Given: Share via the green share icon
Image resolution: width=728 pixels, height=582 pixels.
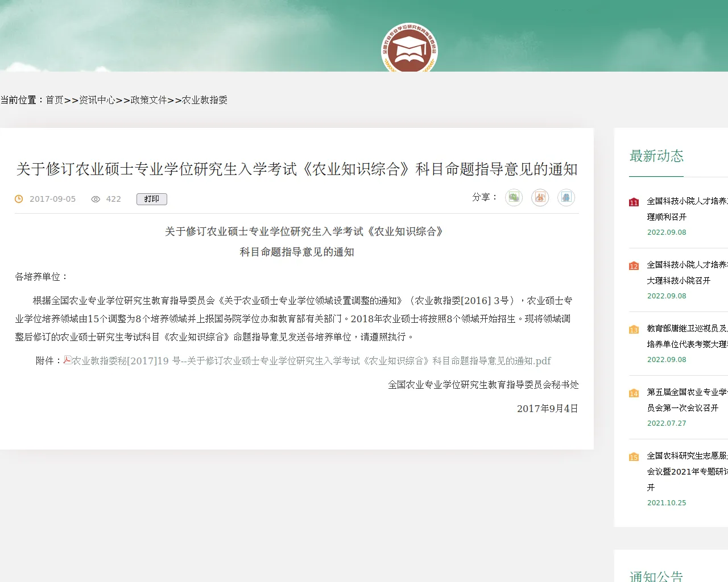Looking at the screenshot, I should [514, 198].
